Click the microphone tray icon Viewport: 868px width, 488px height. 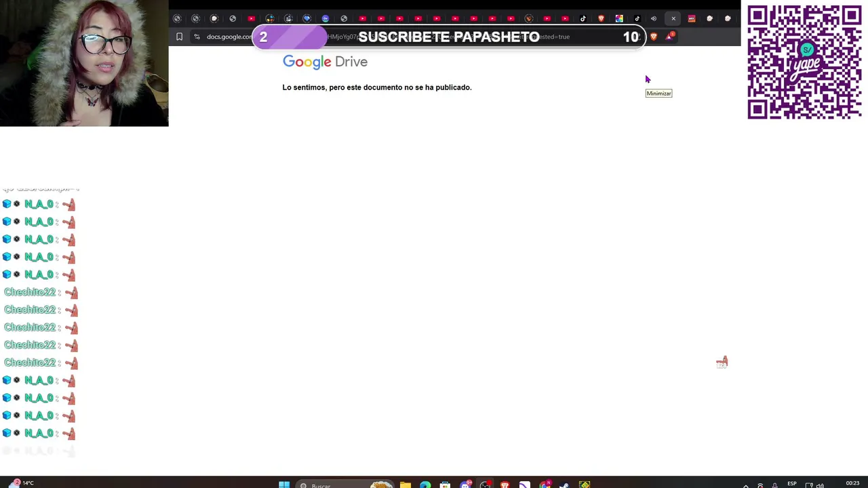click(x=774, y=485)
